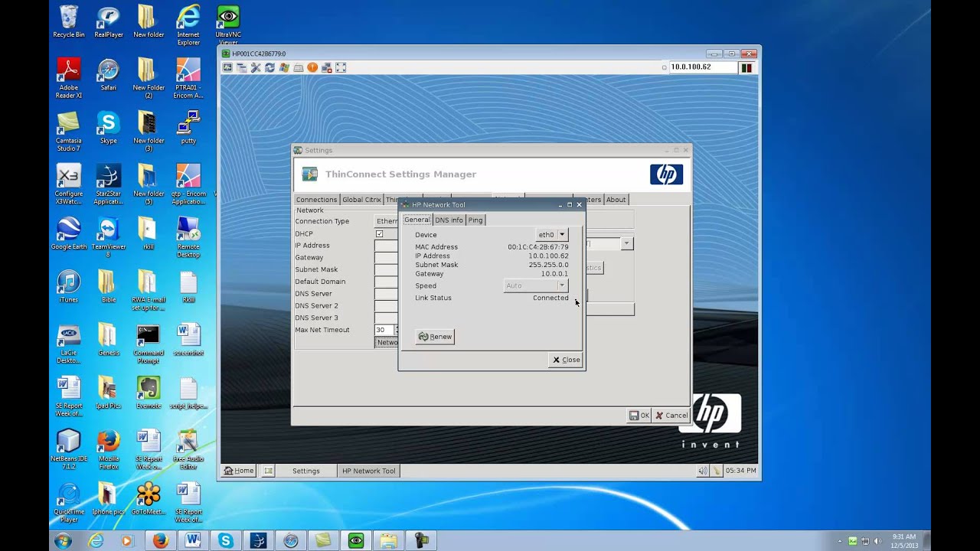Open Windows Start button
This screenshot has width=980, height=551.
(x=64, y=541)
